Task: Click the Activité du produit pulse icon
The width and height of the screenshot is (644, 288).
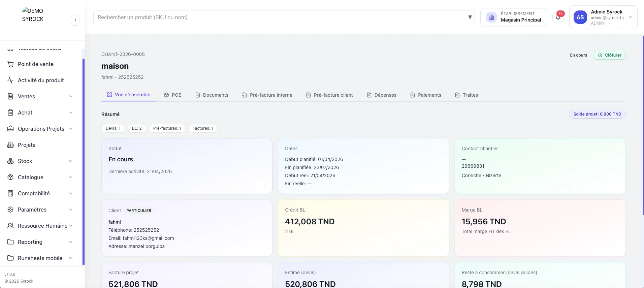Action: [x=10, y=80]
